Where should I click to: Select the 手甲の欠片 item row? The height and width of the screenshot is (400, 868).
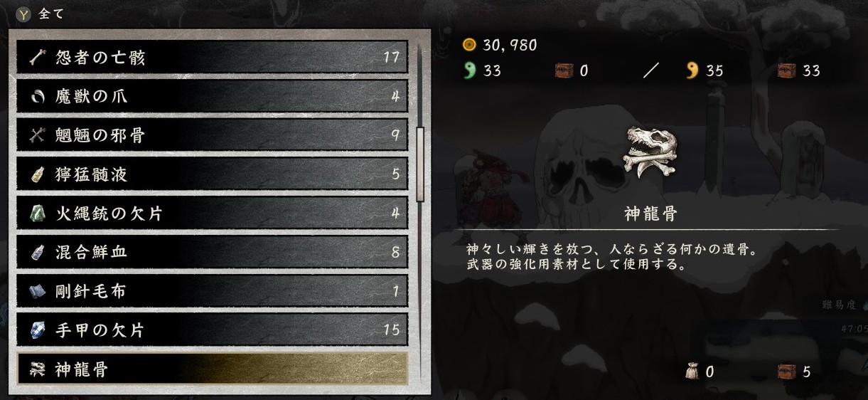[213, 330]
